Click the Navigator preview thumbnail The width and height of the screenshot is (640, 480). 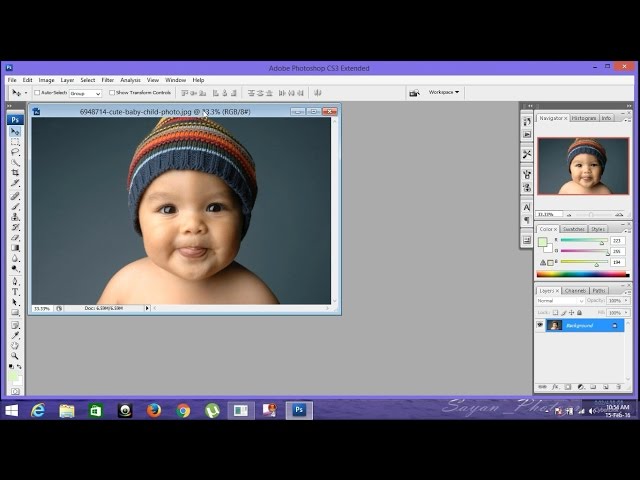(583, 166)
